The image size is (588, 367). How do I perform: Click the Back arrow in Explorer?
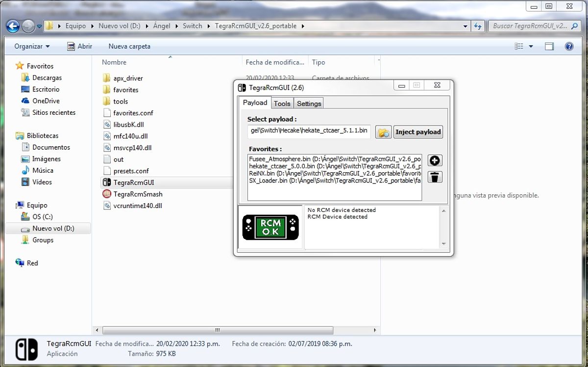13,26
